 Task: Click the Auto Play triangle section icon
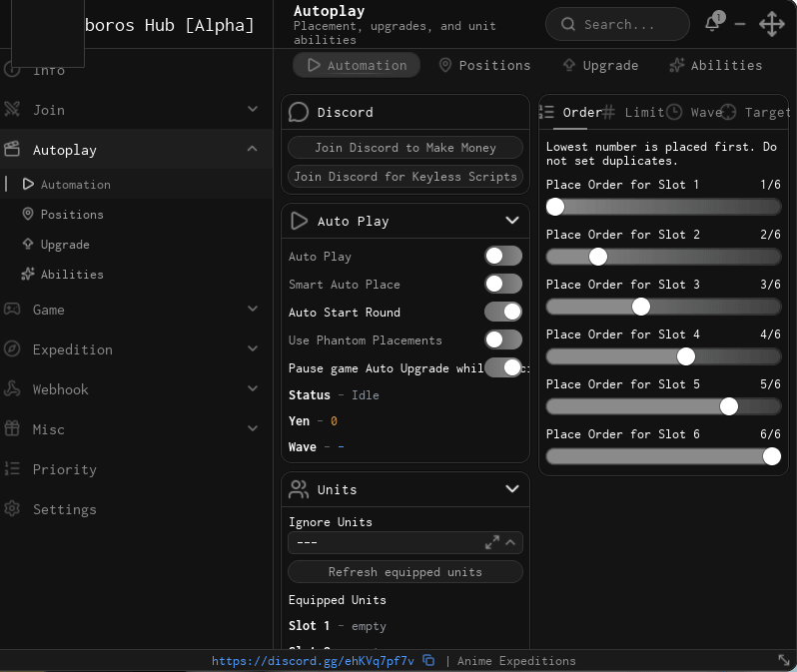299,221
